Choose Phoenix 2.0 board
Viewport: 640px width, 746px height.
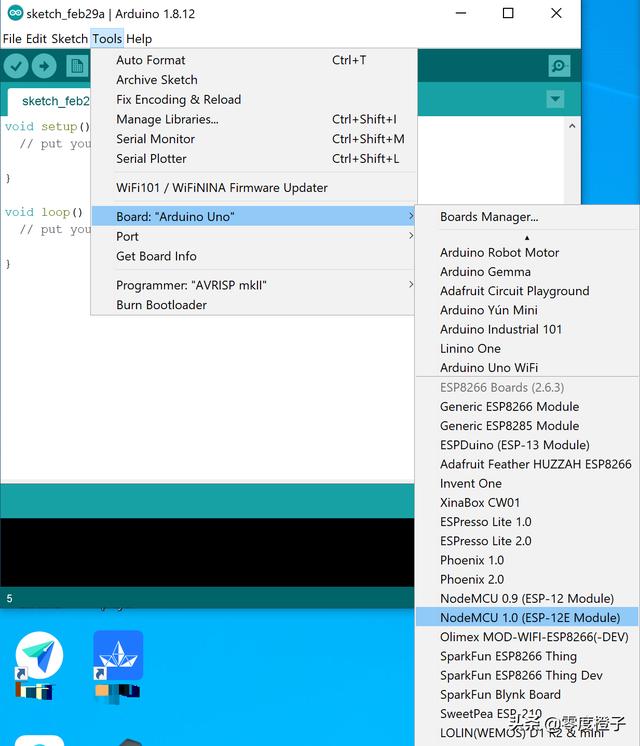pyautogui.click(x=527, y=579)
